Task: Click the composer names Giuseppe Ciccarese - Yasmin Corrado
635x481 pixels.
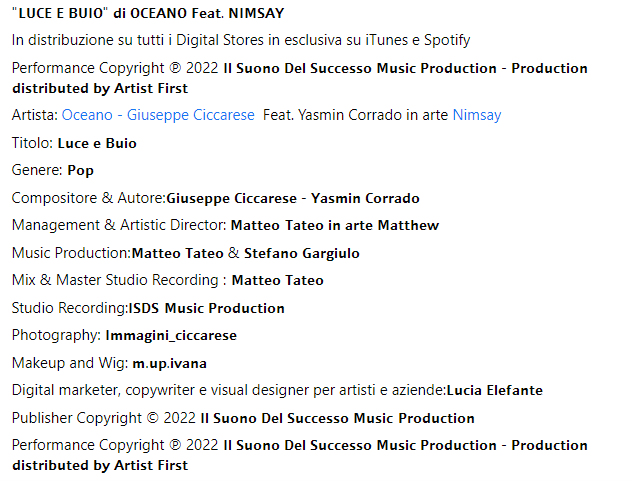Action: click(x=293, y=198)
